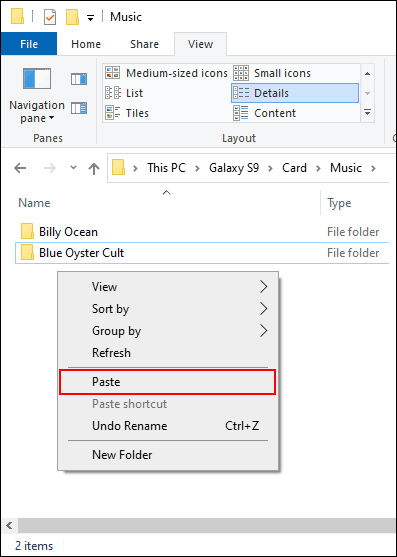Choose Paste from the context menu
Image resolution: width=397 pixels, height=557 pixels.
click(x=168, y=382)
